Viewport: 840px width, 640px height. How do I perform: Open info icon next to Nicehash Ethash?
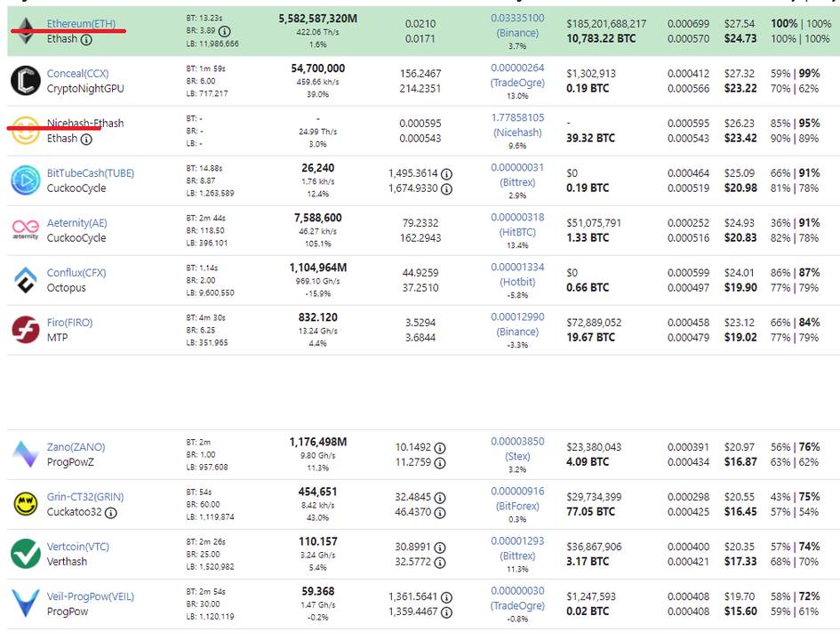click(86, 140)
